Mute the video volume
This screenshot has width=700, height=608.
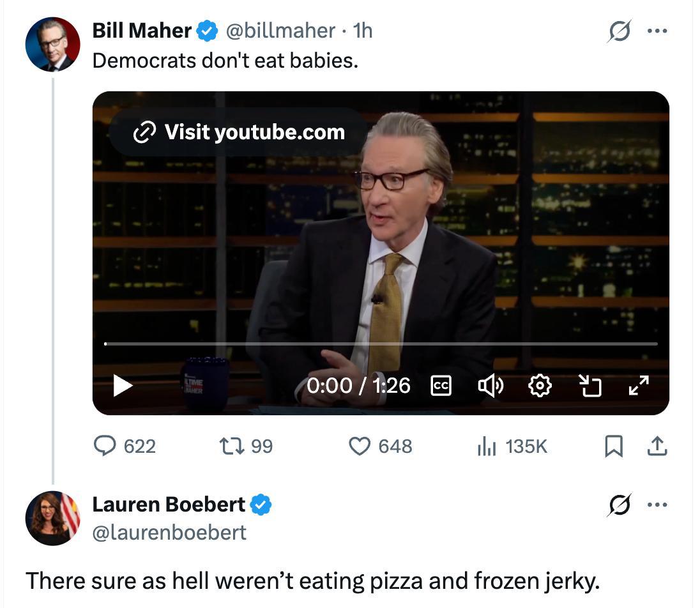point(491,385)
